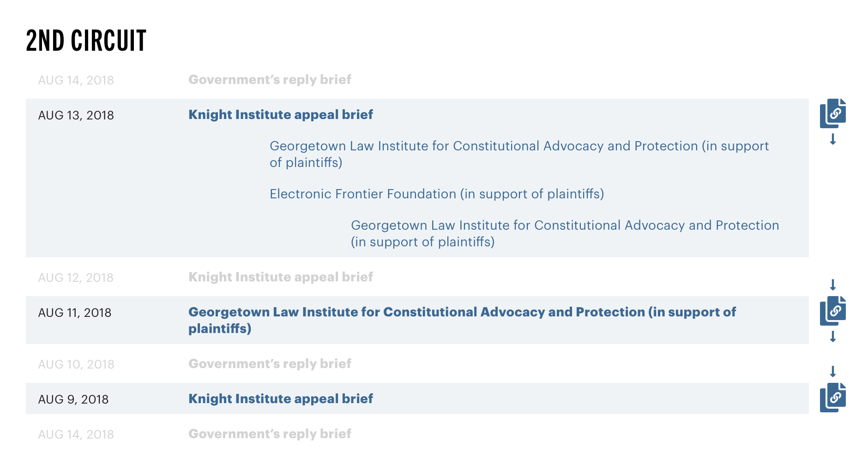Screen dimensions: 868x452
Task: Open document link icon for Aug 9 entry
Action: (x=833, y=398)
